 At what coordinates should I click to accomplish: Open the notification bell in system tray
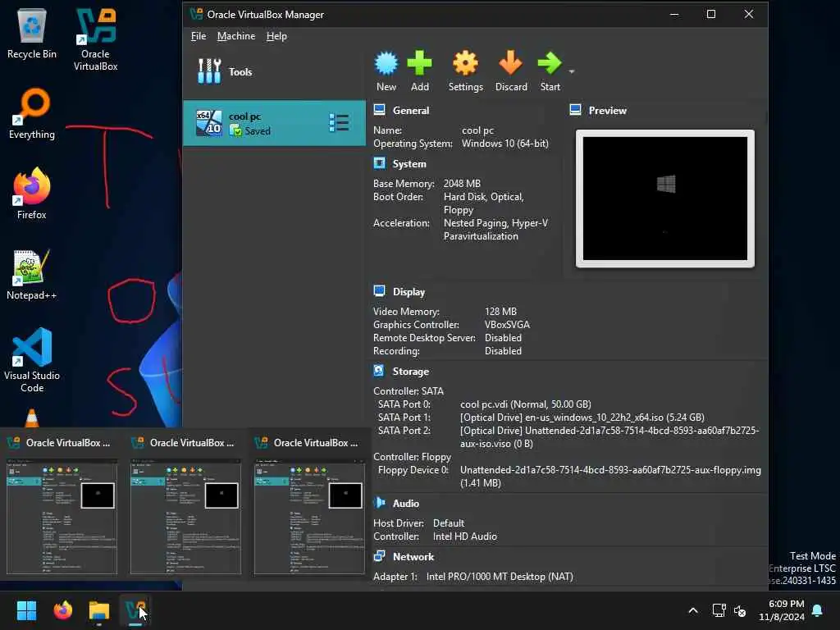pos(817,610)
